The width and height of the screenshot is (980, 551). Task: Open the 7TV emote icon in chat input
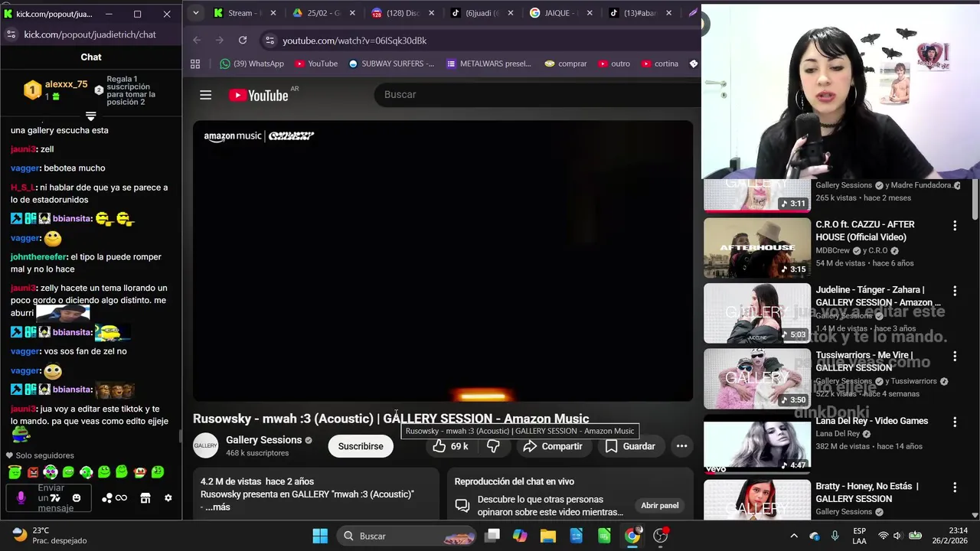click(x=55, y=498)
